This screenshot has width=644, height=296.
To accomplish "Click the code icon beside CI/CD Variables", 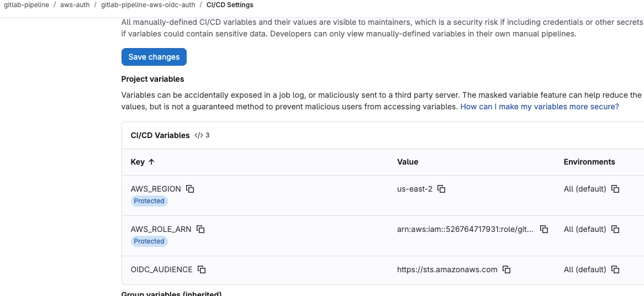I will point(199,135).
